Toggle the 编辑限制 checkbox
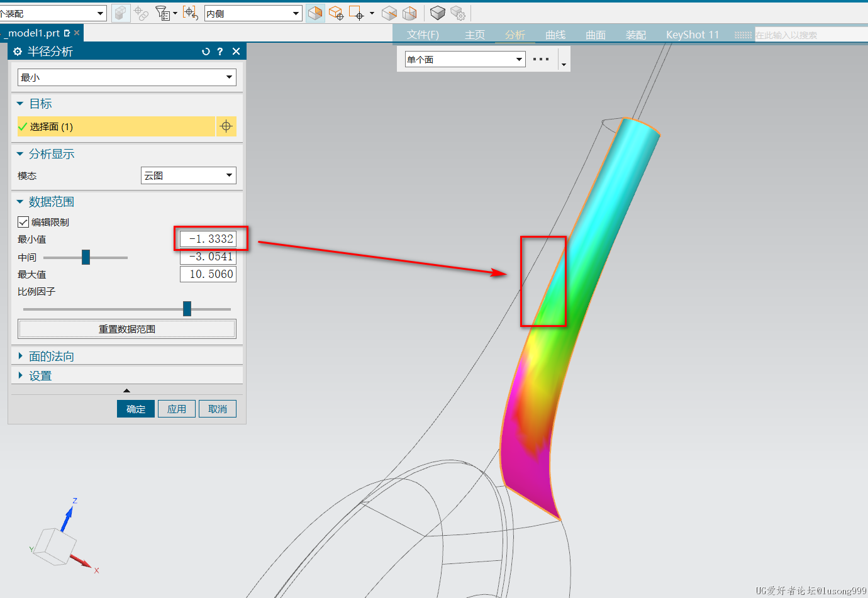Viewport: 868px width, 598px height. click(x=23, y=222)
